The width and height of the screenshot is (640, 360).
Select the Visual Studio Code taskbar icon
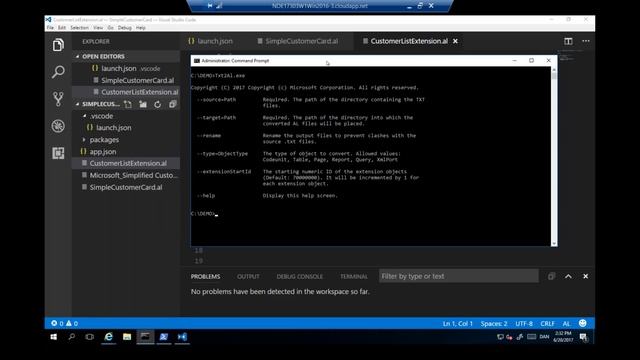[182, 337]
